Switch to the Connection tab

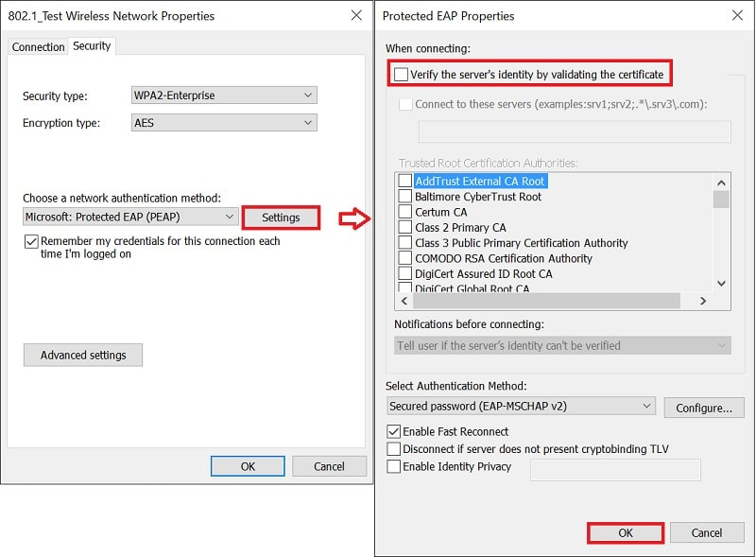click(x=38, y=47)
